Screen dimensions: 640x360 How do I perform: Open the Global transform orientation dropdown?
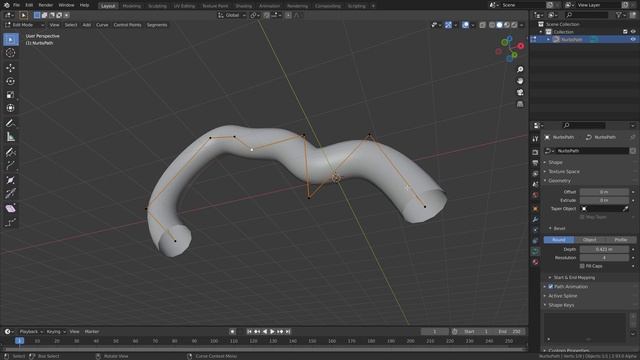[x=232, y=15]
